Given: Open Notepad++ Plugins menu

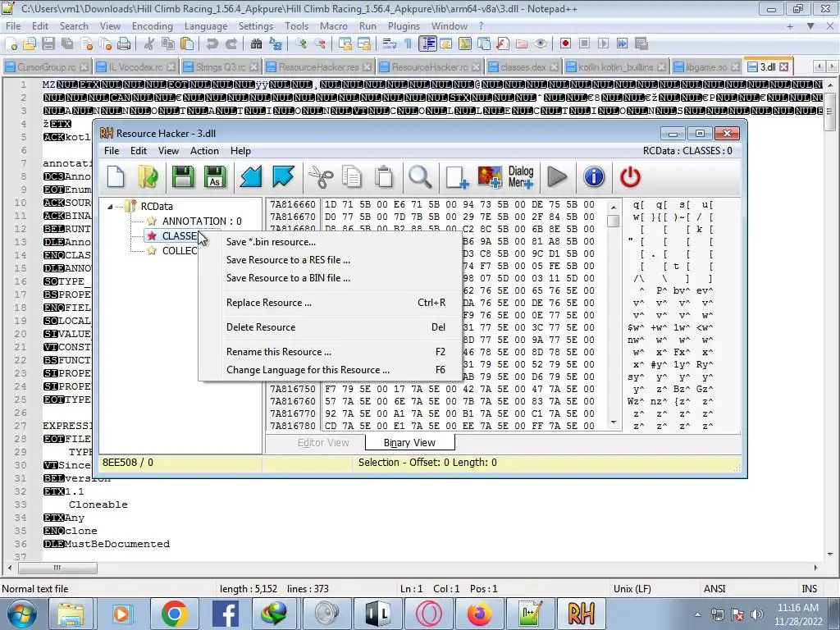Looking at the screenshot, I should click(x=404, y=26).
